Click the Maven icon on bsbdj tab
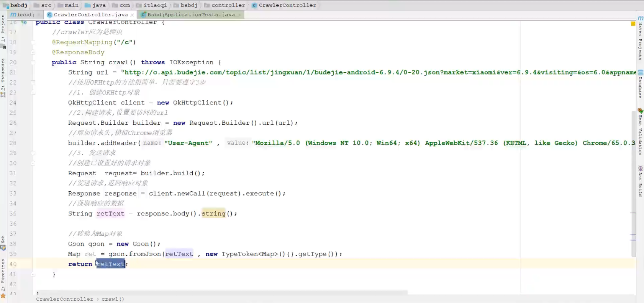 tap(13, 15)
